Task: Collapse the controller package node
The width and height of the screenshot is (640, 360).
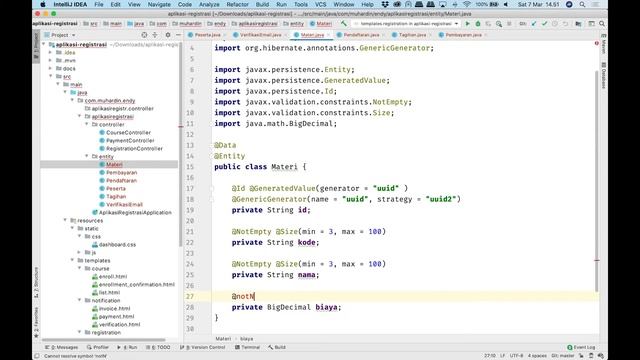Action: [x=87, y=124]
